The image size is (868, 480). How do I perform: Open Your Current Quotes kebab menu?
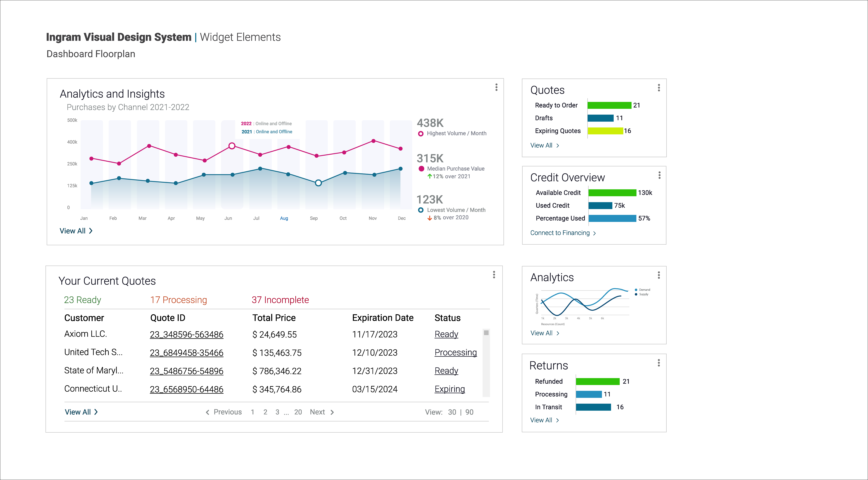(x=494, y=275)
